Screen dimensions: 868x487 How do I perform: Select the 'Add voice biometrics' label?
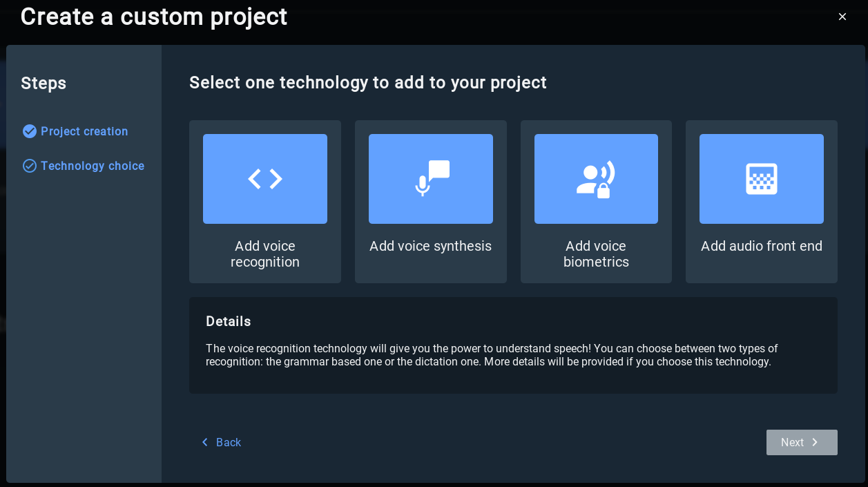coord(596,254)
